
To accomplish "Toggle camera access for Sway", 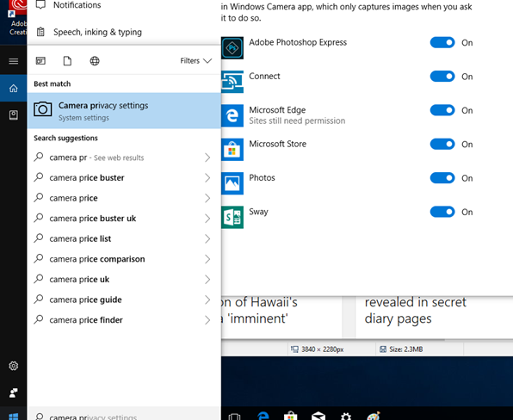I will click(x=442, y=212).
